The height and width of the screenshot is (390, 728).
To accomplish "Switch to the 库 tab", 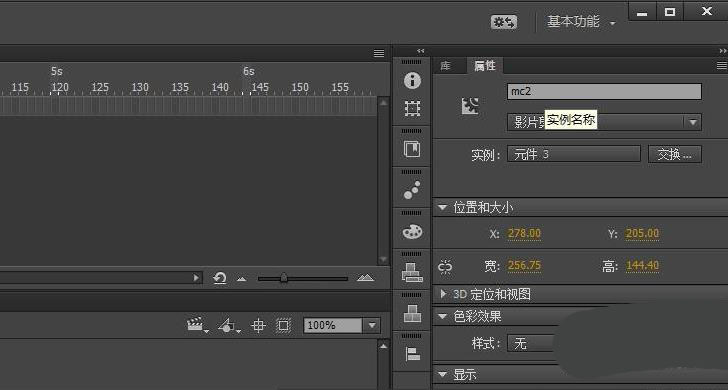I will pyautogui.click(x=445, y=66).
